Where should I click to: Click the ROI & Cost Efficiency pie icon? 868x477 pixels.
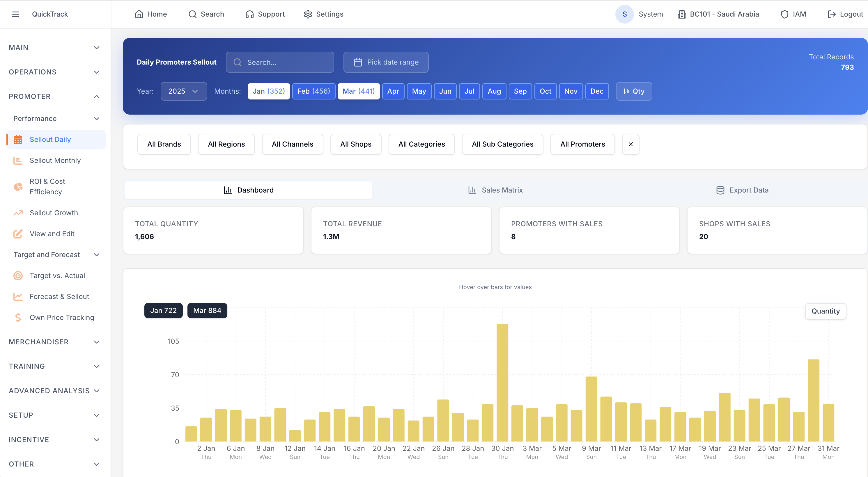(x=18, y=186)
